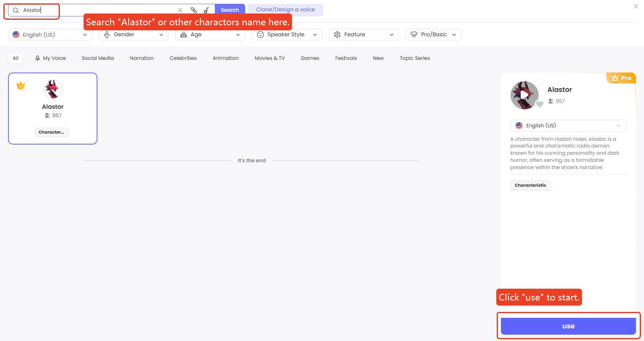
Task: Click the music note icon in search bar
Action: click(206, 10)
